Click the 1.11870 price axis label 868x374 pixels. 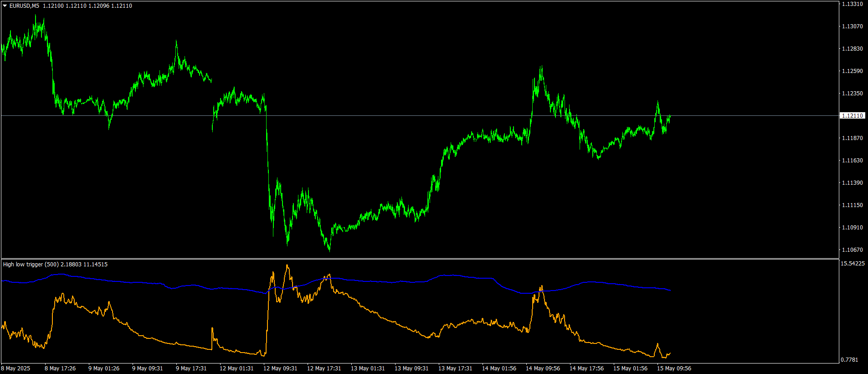852,138
